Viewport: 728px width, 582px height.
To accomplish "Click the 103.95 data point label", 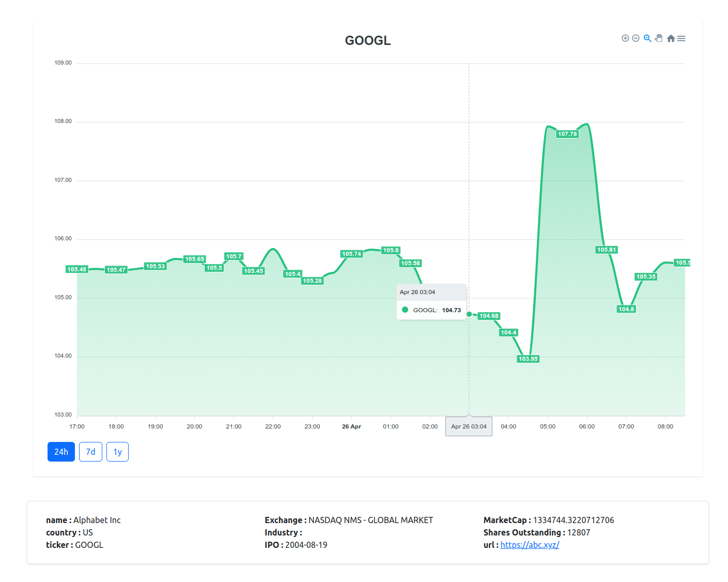I will pyautogui.click(x=528, y=359).
